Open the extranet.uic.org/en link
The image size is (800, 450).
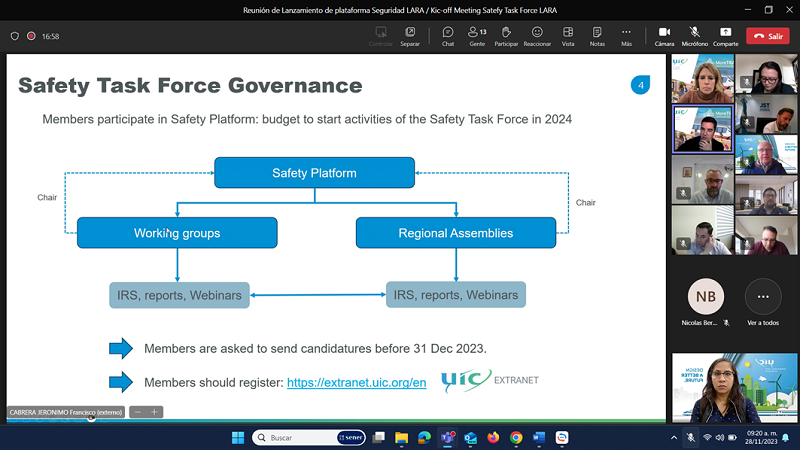tap(357, 383)
